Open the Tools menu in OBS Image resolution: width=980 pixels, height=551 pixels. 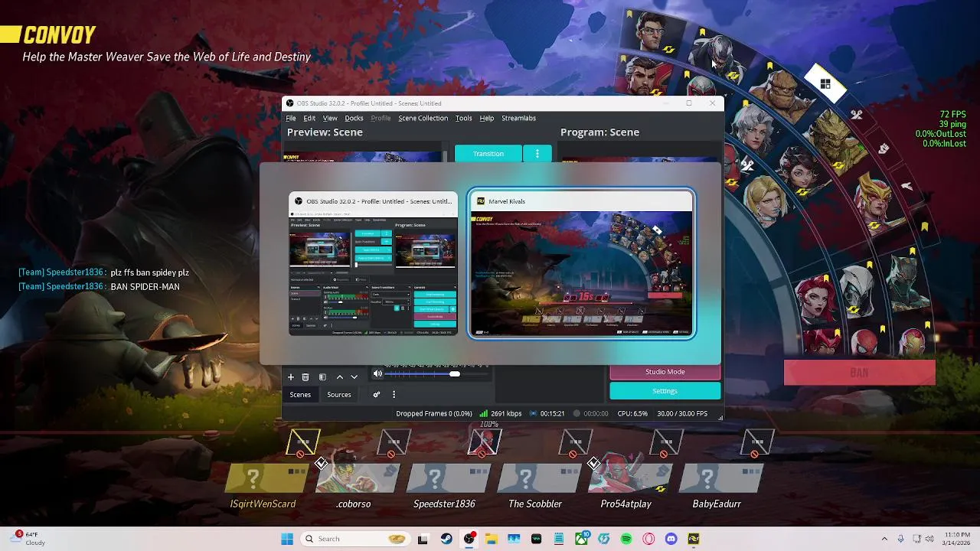tap(463, 118)
